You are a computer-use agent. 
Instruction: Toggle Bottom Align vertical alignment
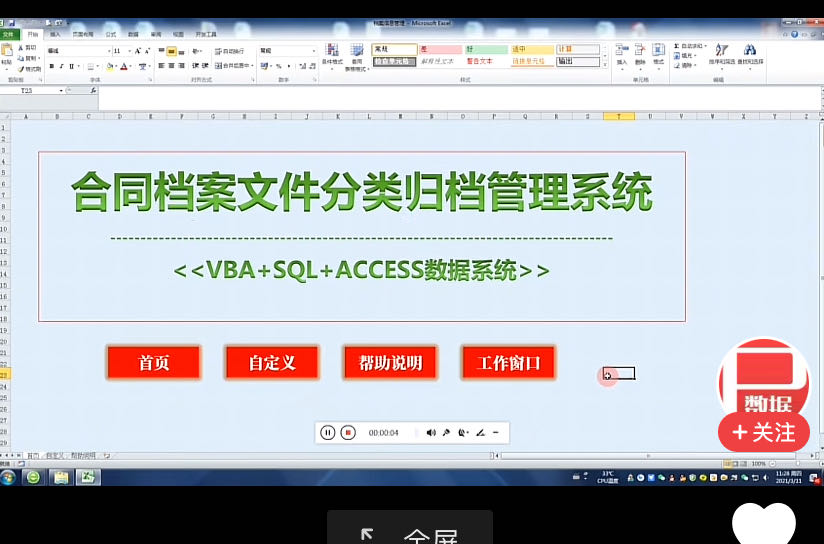[182, 51]
